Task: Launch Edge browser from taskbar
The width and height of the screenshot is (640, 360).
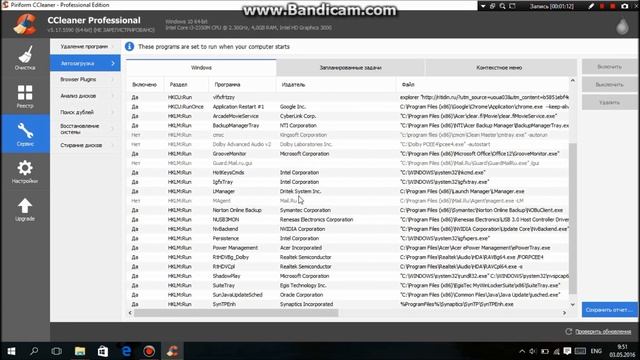Action: 126,351
